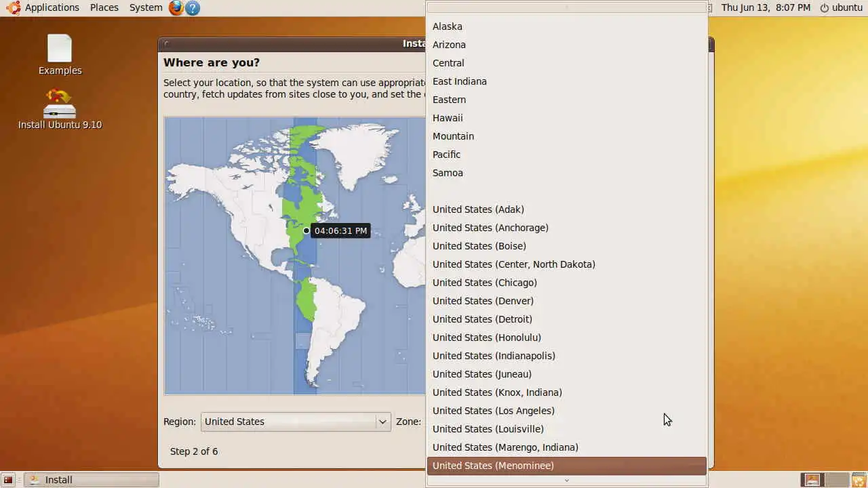Select Arizona time zone
Viewport: 868px width, 488px height.
[x=566, y=45]
